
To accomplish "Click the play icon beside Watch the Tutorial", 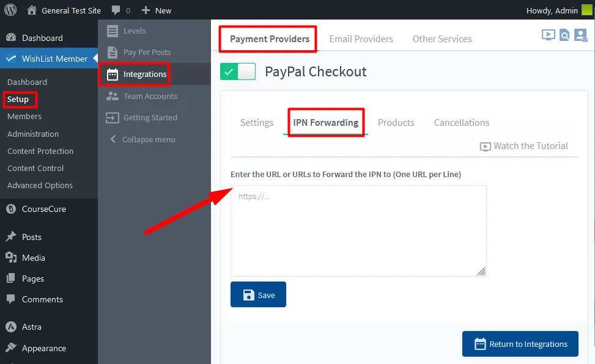I will [x=486, y=147].
